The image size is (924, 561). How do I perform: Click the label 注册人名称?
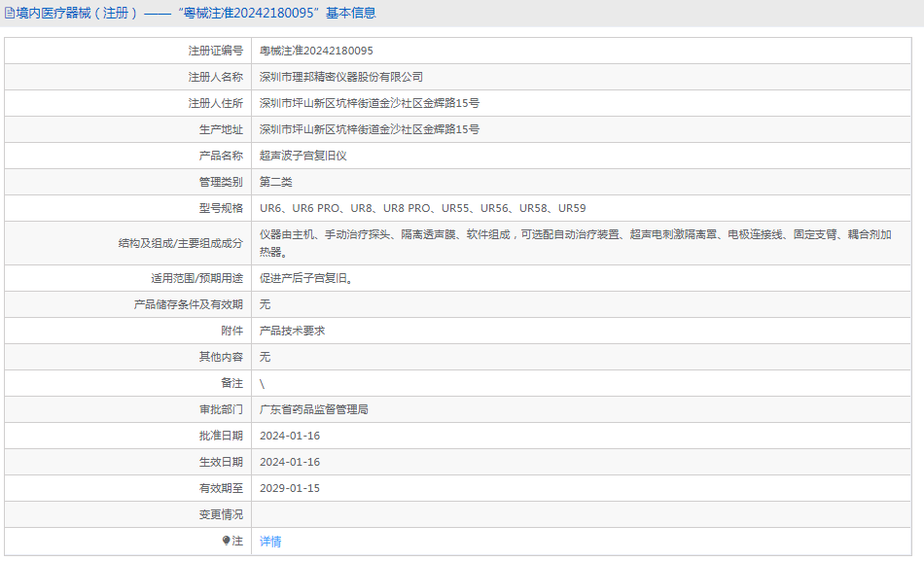(216, 77)
